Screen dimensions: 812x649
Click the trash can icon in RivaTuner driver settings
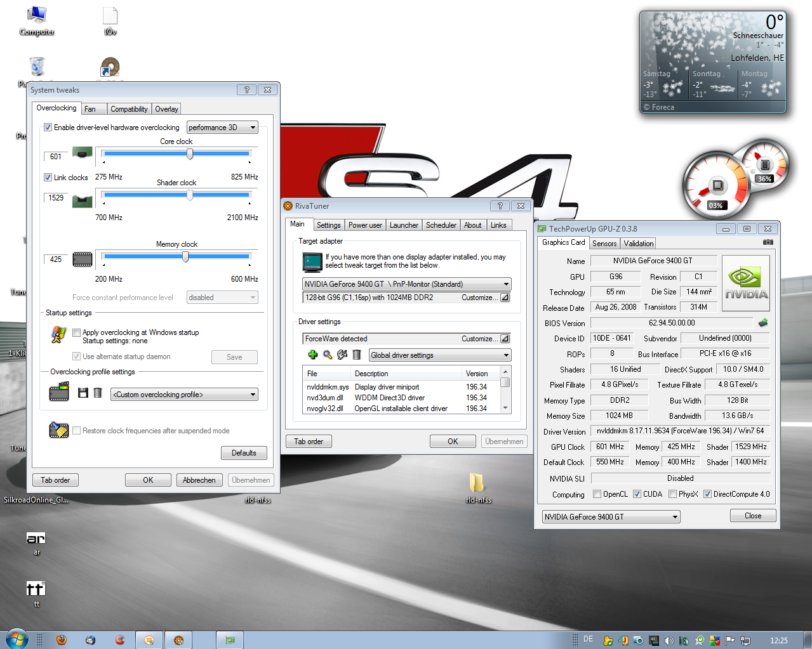tap(357, 355)
